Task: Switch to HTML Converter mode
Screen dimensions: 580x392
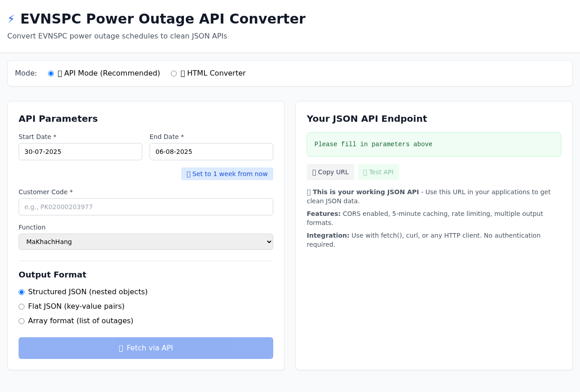Action: 174,73
